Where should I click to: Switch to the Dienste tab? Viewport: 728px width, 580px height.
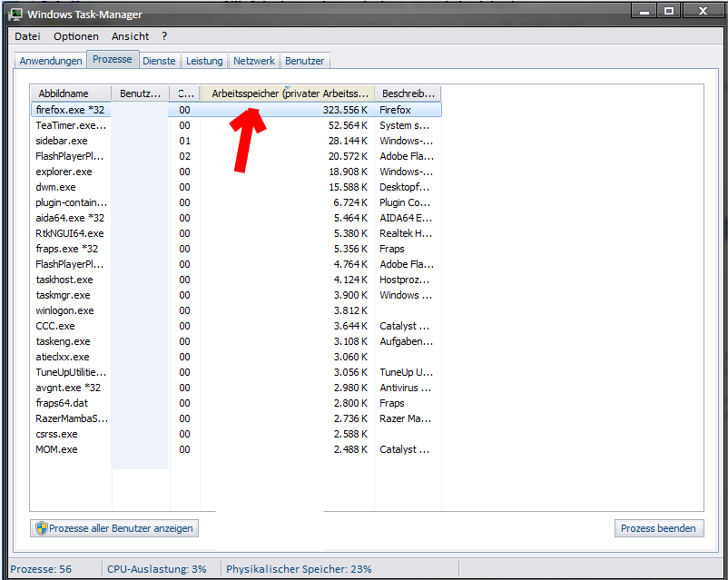click(159, 61)
